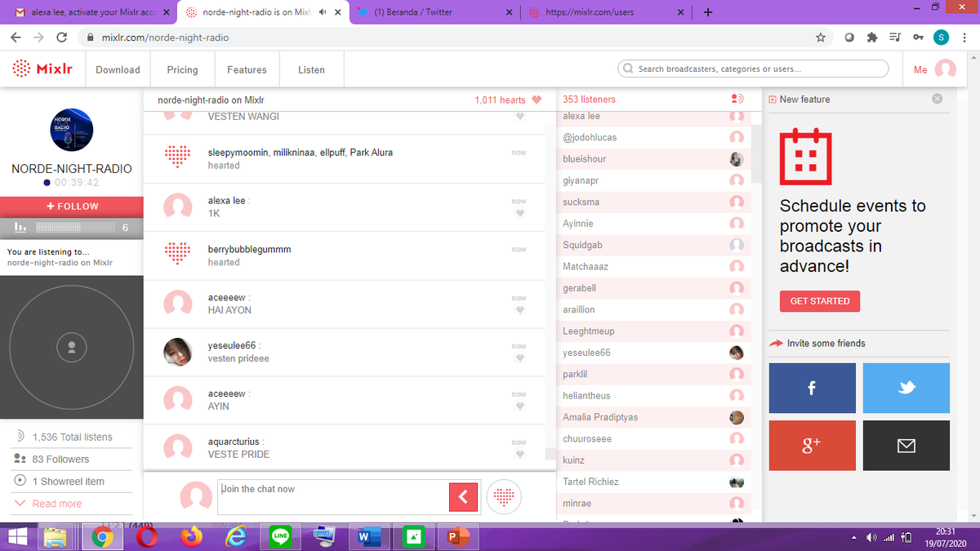The height and width of the screenshot is (551, 980).
Task: Click yeseulee66's avatar in chat
Action: [x=178, y=352]
